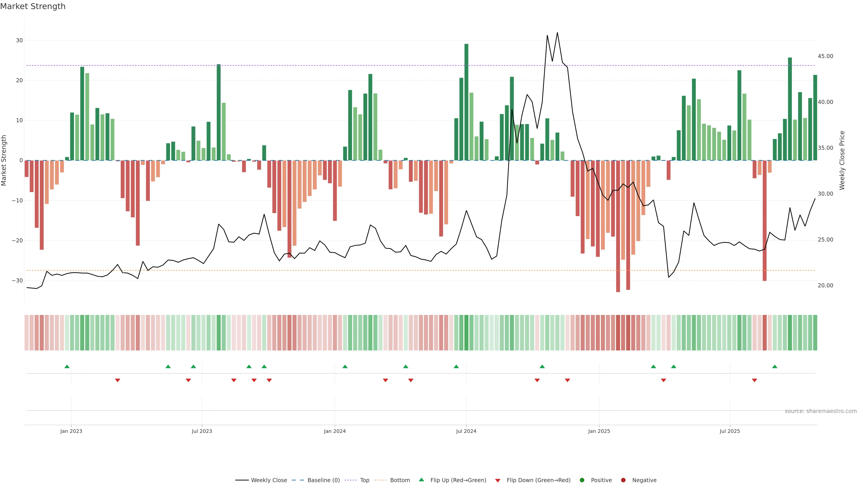This screenshot has height=488, width=868.
Task: Click last red flip-down marker after Jul 2025
Action: pyautogui.click(x=755, y=380)
